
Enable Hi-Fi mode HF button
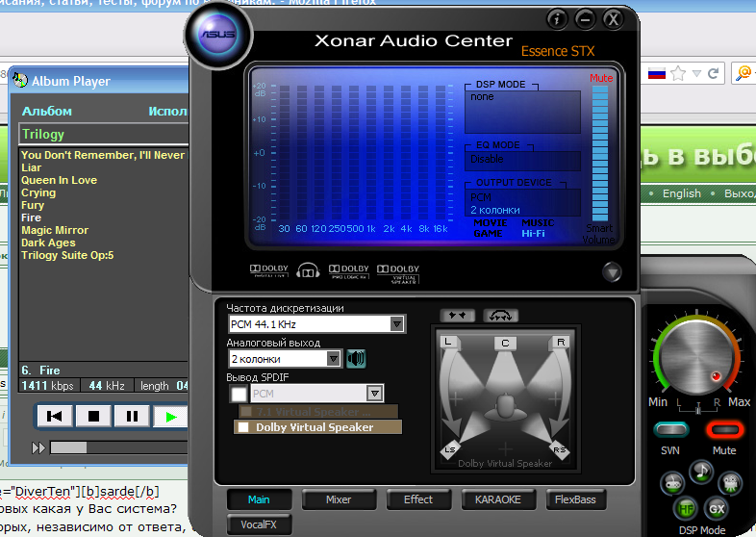(x=686, y=508)
